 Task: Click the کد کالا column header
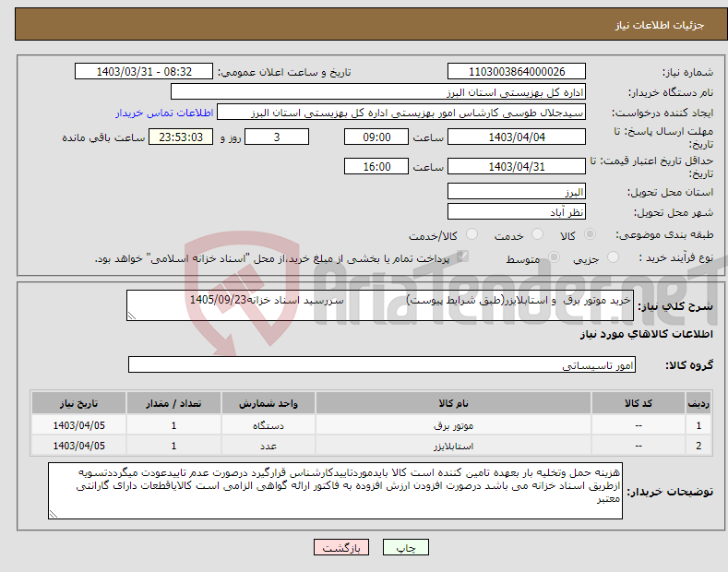[x=638, y=403]
